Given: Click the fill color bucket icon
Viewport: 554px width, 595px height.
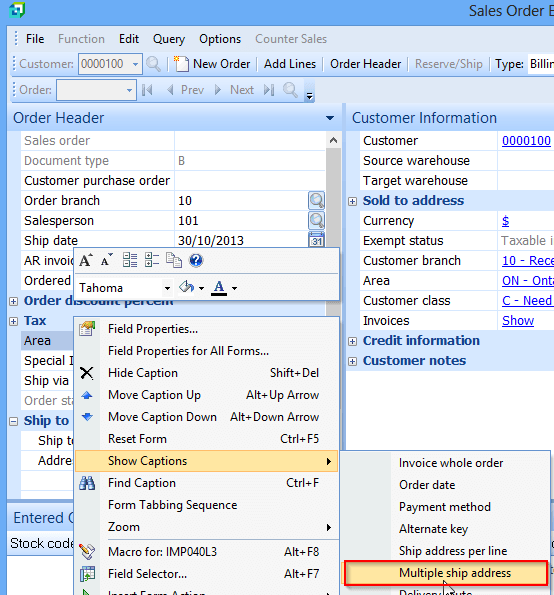Looking at the screenshot, I should (186, 287).
